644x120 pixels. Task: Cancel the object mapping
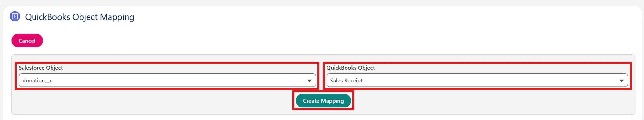click(27, 40)
